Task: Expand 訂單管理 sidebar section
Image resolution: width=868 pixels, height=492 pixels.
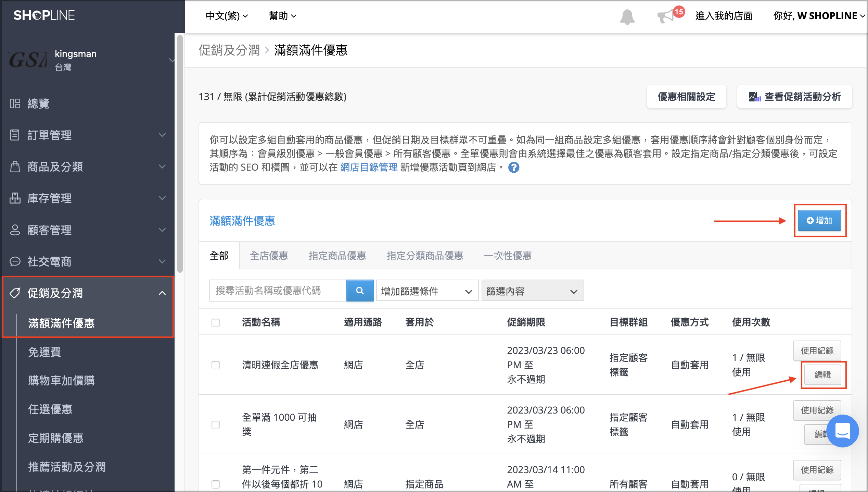Action: (x=162, y=135)
